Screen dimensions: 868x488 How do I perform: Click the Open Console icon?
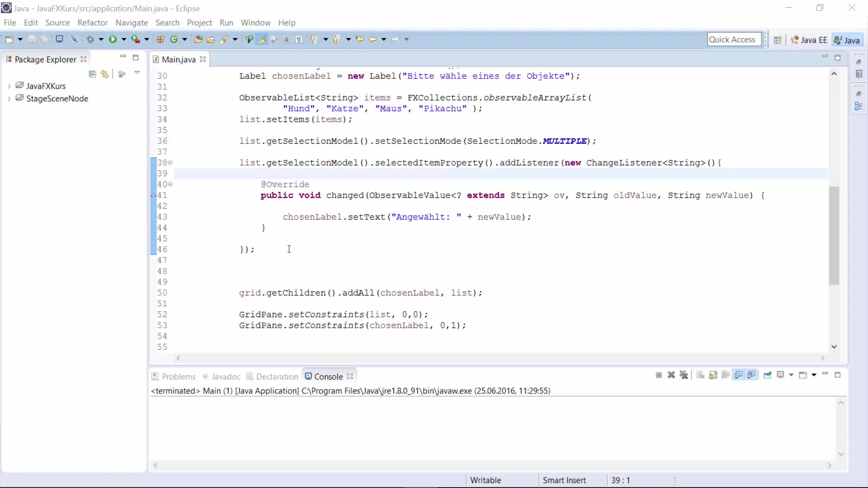pos(803,375)
